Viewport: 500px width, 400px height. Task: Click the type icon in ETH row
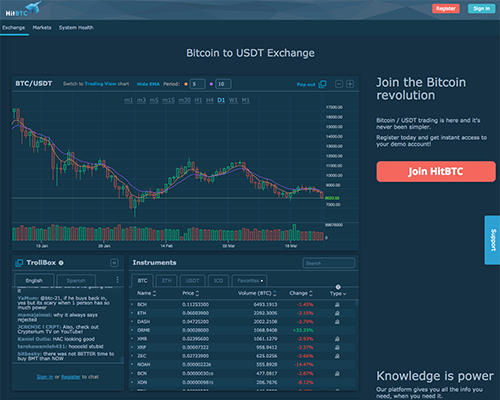click(x=337, y=313)
